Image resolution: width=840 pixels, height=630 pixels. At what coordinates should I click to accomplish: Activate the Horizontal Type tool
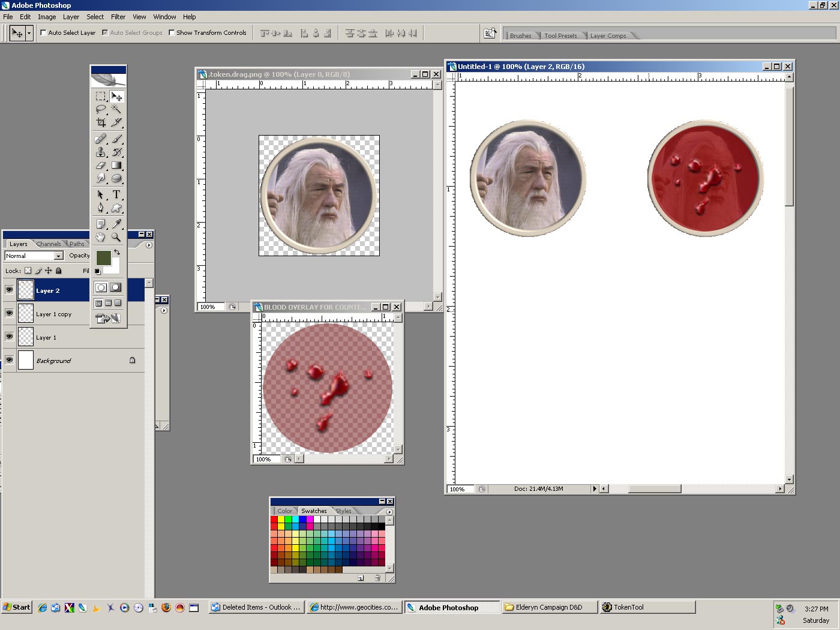coord(116,194)
